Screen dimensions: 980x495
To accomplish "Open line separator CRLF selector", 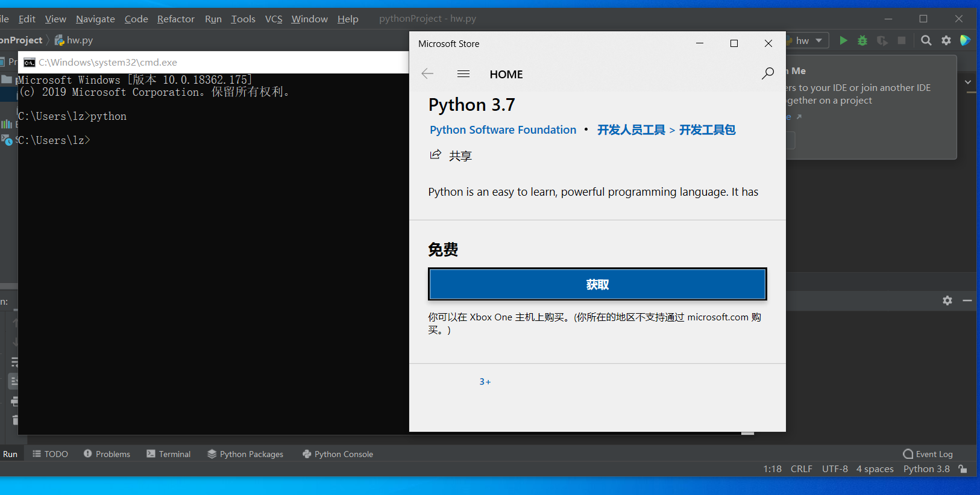I will (x=802, y=469).
